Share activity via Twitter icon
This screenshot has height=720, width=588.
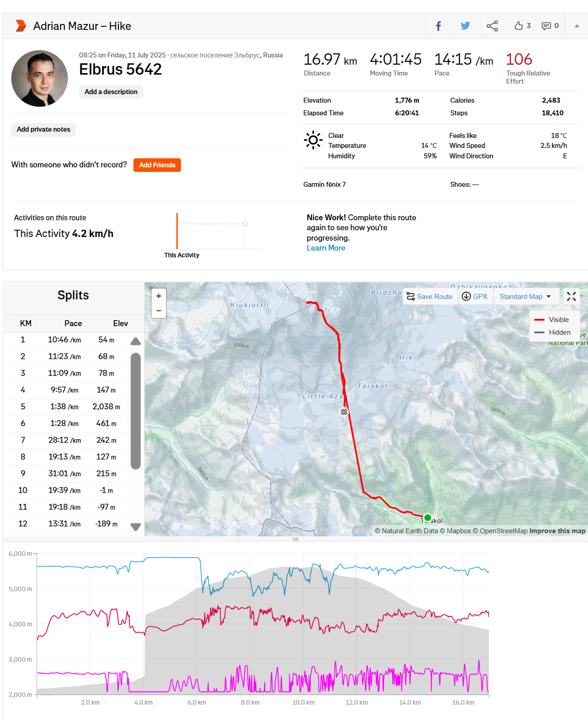[x=465, y=26]
